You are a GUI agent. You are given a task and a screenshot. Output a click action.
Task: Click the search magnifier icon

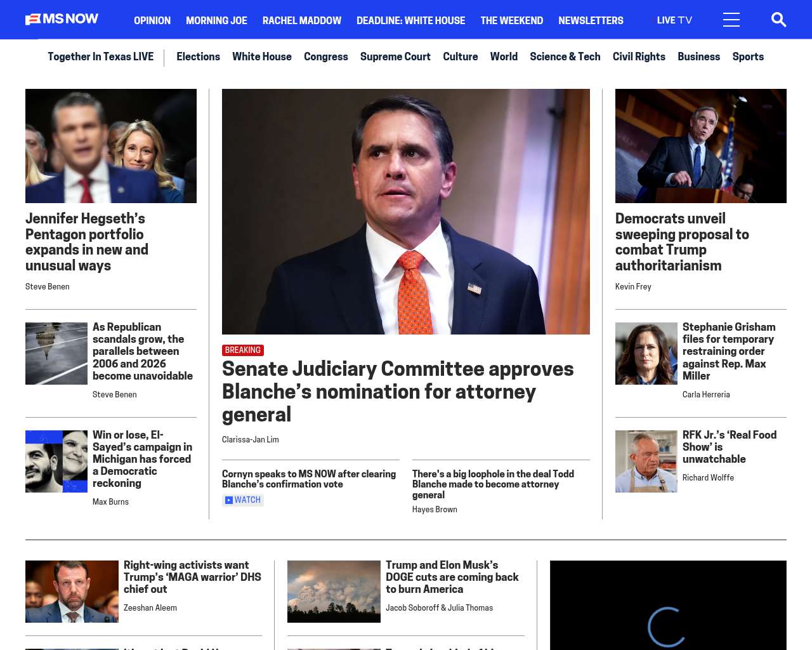(x=778, y=20)
